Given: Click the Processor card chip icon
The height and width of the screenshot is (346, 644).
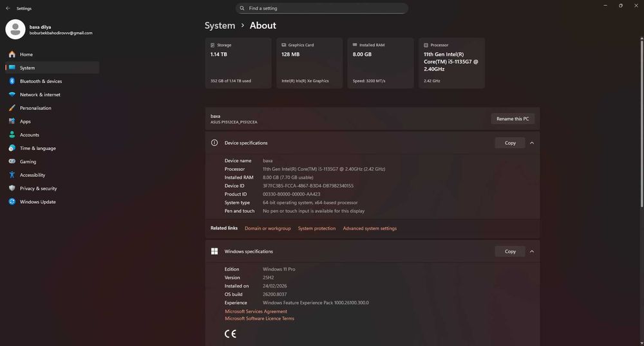Looking at the screenshot, I should (x=426, y=45).
